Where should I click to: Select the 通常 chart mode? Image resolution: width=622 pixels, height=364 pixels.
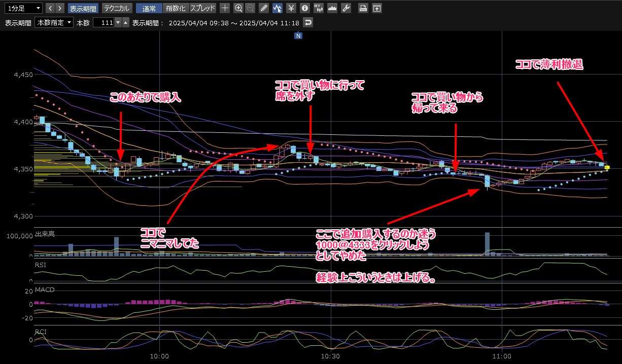click(149, 8)
